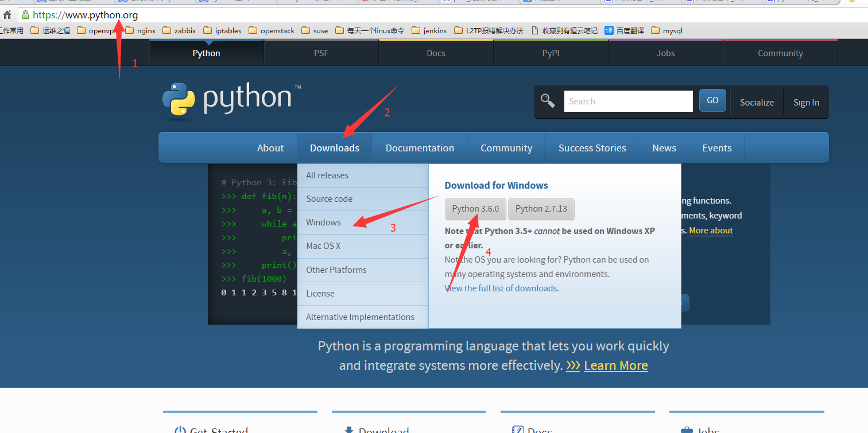Open the Documentation navigation menu
The image size is (868, 433).
coord(420,148)
